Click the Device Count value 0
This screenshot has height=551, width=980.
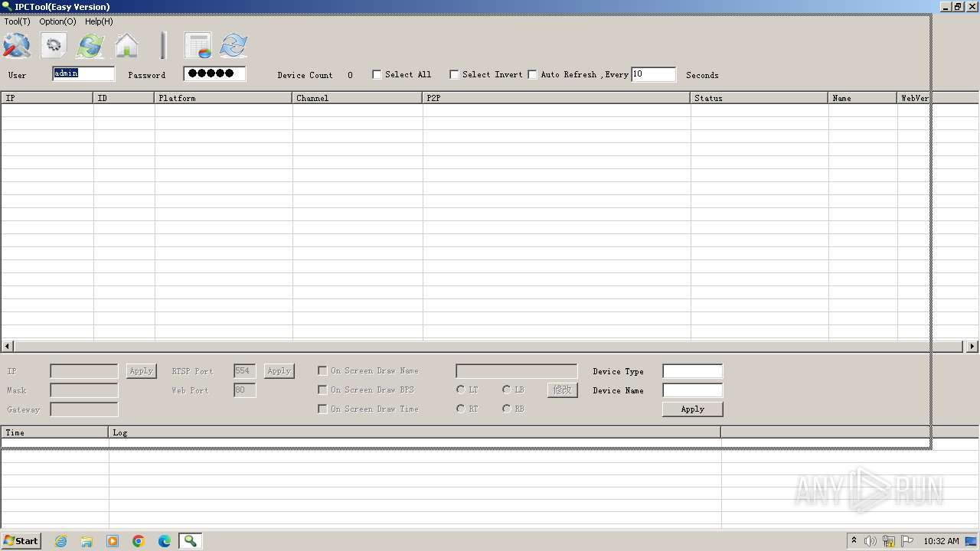(350, 75)
